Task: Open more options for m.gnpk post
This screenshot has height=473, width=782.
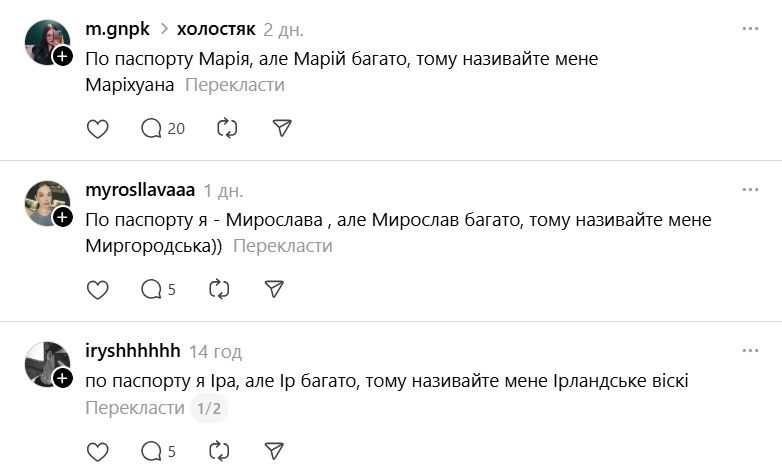Action: pyautogui.click(x=751, y=29)
